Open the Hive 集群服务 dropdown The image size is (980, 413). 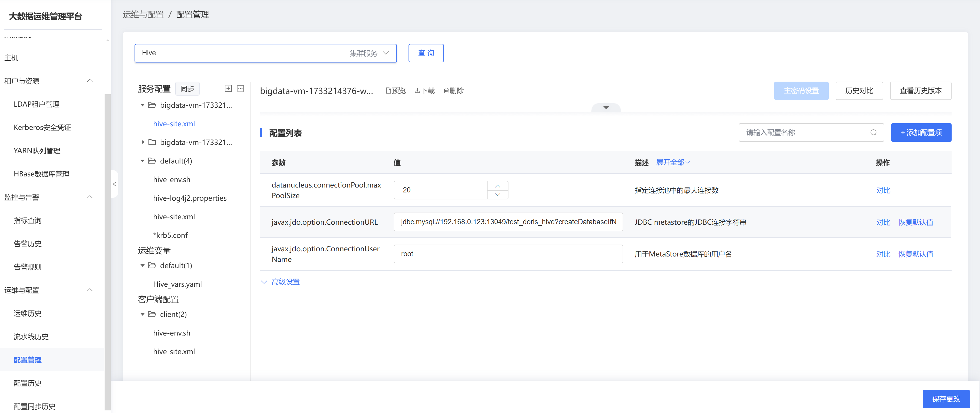[x=265, y=53]
